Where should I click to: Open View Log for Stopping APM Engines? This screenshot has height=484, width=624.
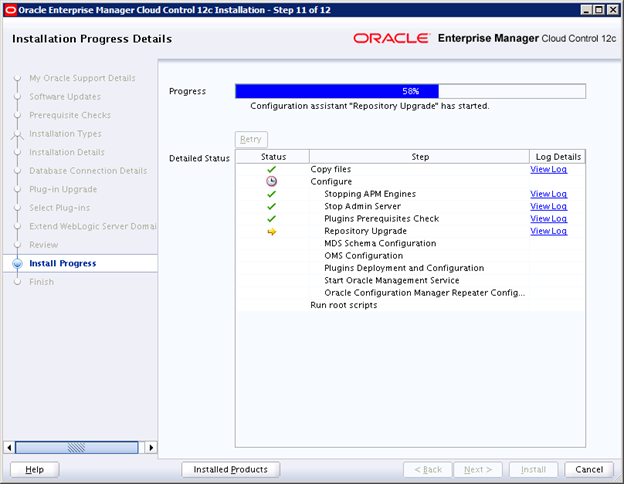tap(548, 194)
